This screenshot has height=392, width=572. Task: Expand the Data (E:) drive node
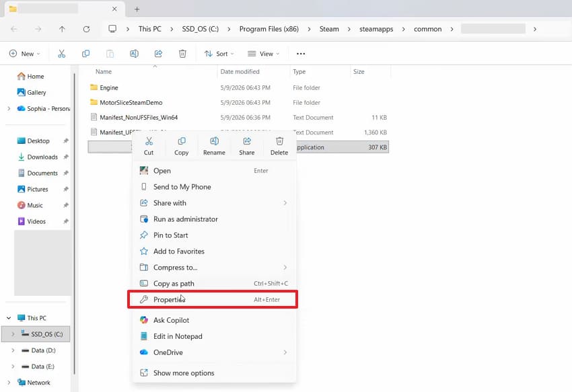13,366
